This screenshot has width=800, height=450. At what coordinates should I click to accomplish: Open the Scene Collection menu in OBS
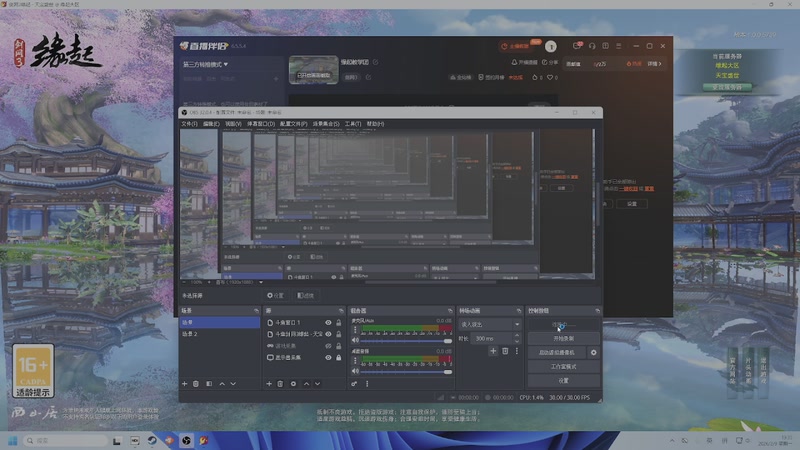point(326,124)
